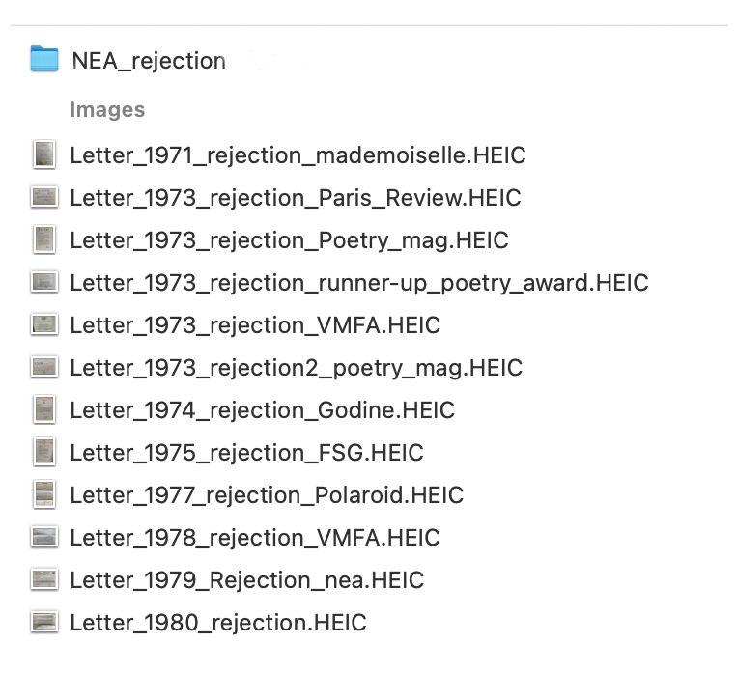Select the NEA_rejection folder name
737x700 pixels.
pos(149,61)
